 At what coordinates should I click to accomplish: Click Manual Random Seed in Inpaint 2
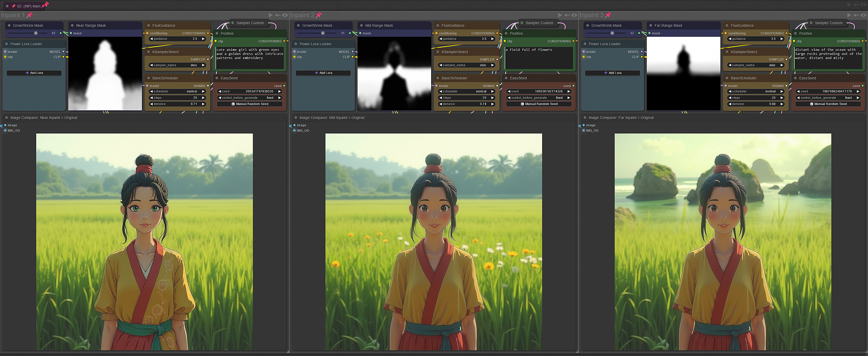tap(539, 104)
